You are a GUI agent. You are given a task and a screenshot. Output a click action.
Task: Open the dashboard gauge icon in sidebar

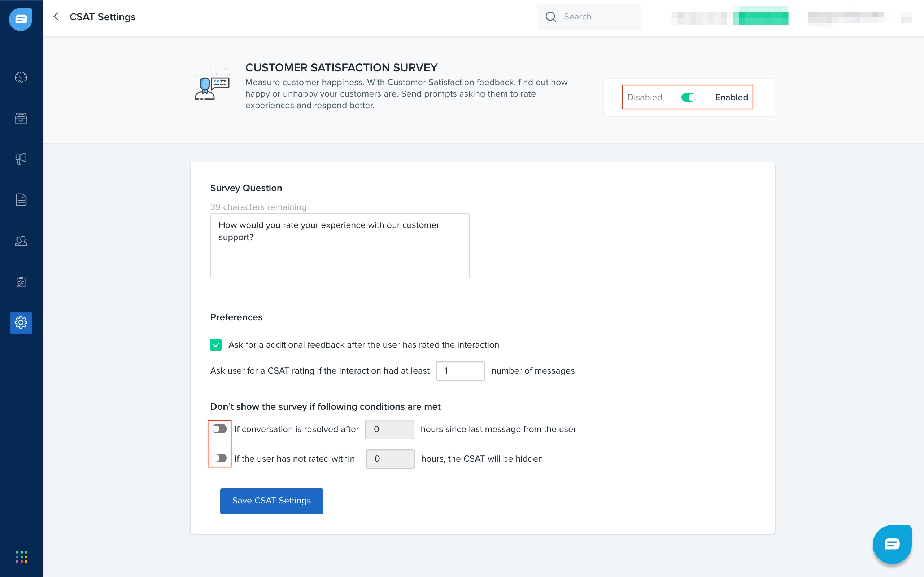pos(21,77)
